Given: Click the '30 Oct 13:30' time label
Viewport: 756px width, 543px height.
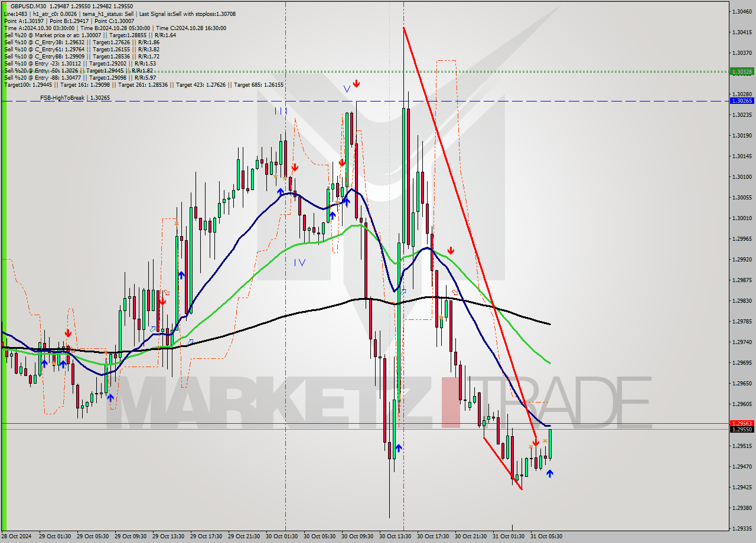Looking at the screenshot, I should pos(395,537).
